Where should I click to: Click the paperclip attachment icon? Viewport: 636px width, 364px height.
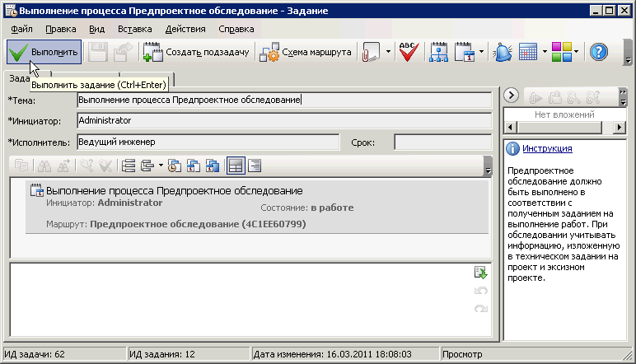coord(371,52)
